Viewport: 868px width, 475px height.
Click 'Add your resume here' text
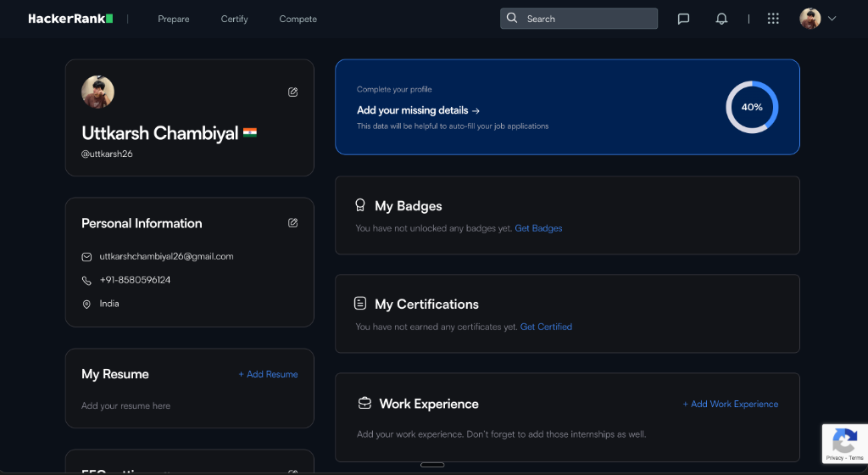click(x=125, y=405)
